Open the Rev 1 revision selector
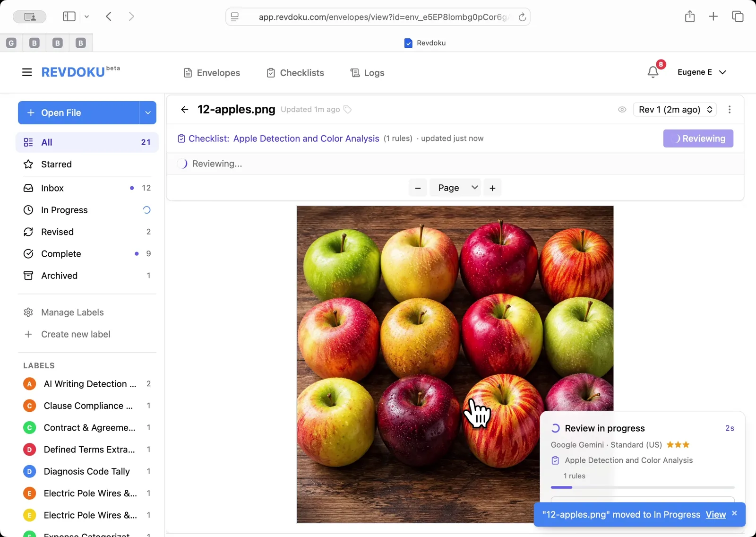The image size is (756, 537). [x=675, y=110]
